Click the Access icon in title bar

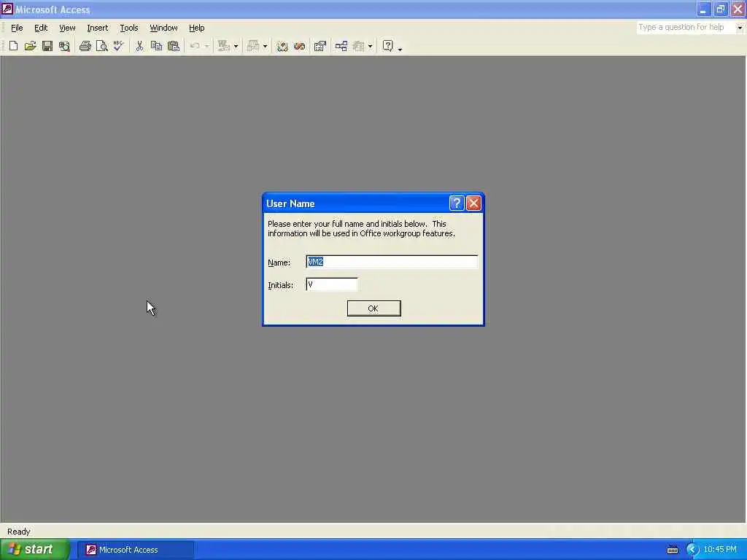pyautogui.click(x=7, y=9)
